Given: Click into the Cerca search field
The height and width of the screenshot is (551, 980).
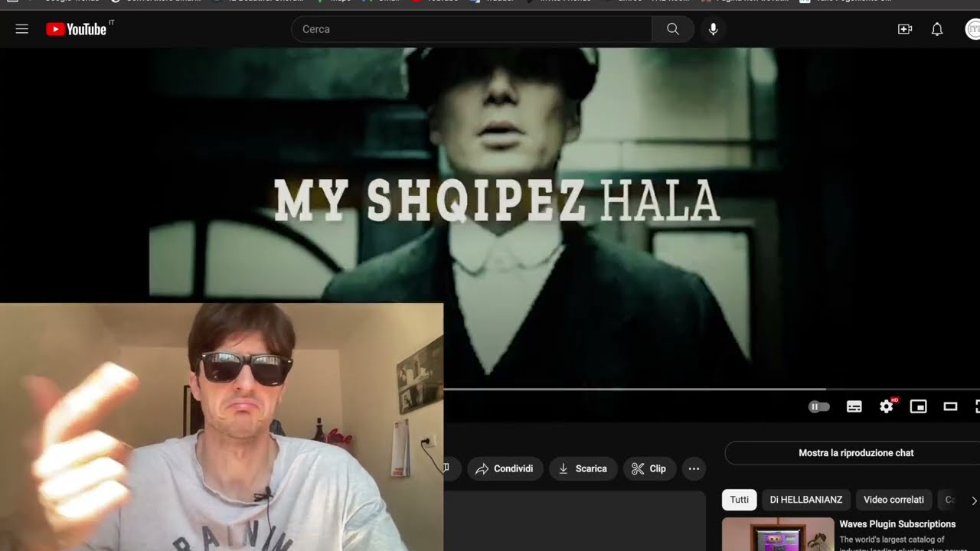Looking at the screenshot, I should [472, 29].
